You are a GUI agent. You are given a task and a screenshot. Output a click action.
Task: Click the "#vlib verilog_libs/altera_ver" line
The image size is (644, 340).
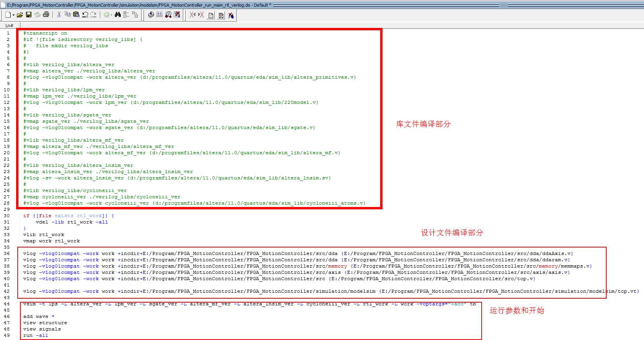[69, 65]
